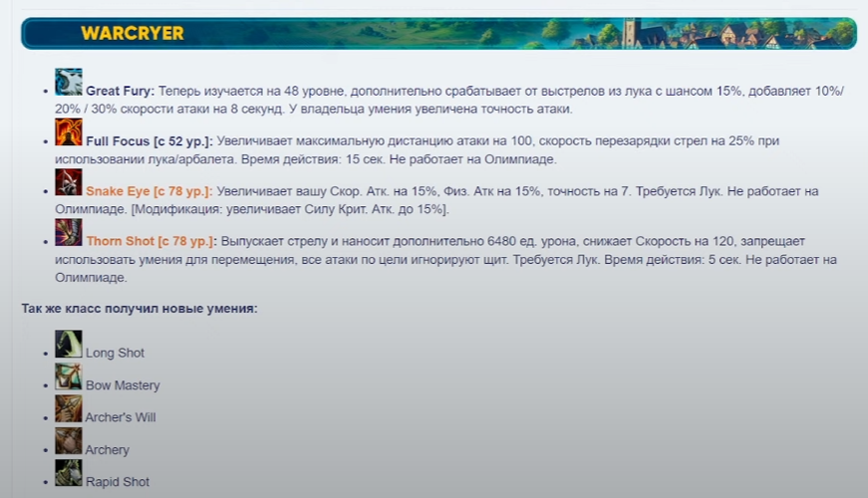Click the Long Shot text label
The width and height of the screenshot is (868, 498).
click(x=115, y=354)
